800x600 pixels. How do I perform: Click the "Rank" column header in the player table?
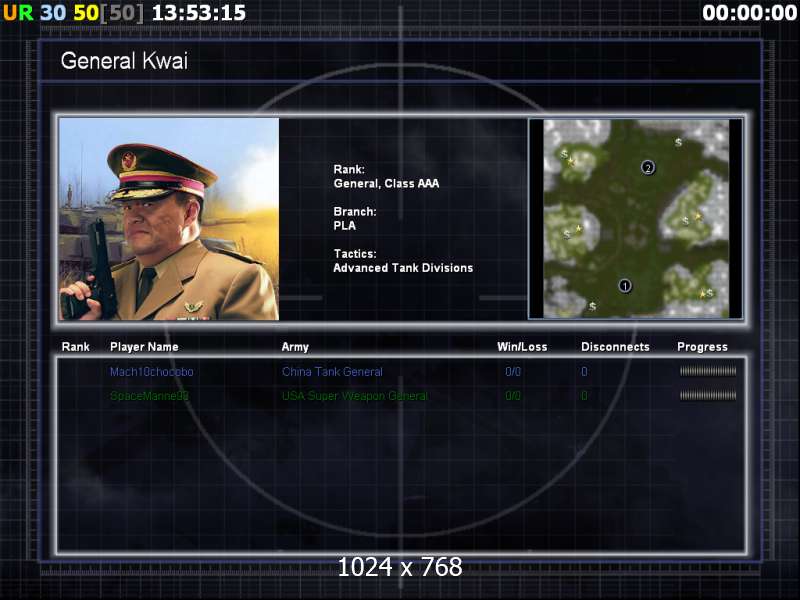(x=76, y=347)
